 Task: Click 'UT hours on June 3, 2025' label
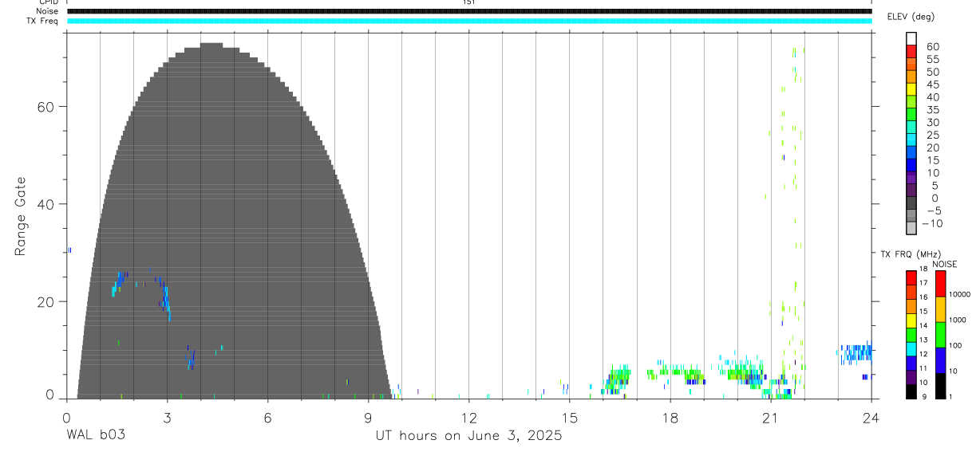(469, 436)
